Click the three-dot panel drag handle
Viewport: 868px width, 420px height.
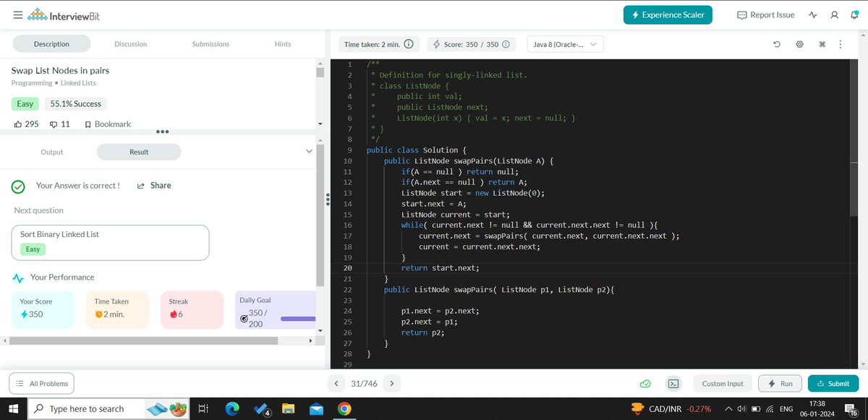(162, 132)
